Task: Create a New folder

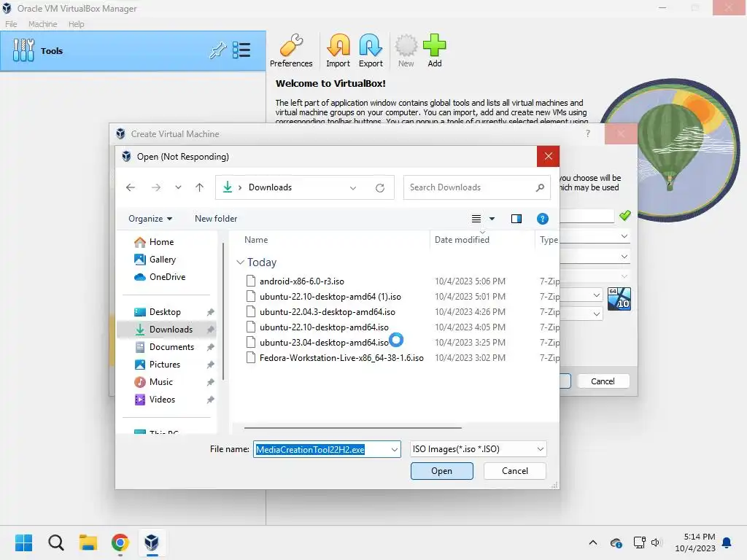Action: pos(216,219)
